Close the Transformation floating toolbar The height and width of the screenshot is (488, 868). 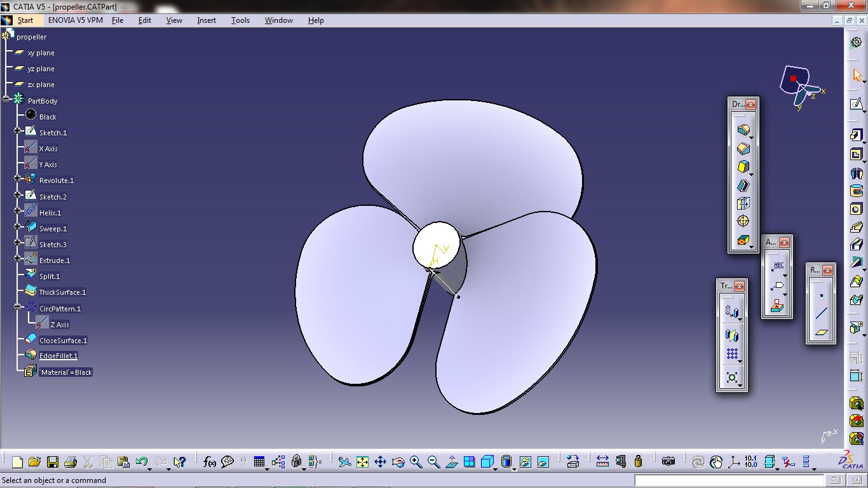[x=740, y=287]
